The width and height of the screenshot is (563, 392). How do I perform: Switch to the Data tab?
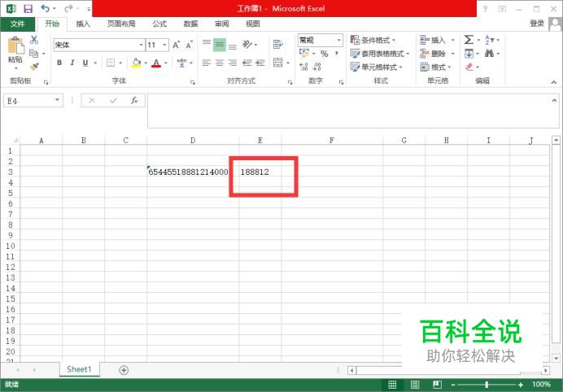tap(190, 24)
